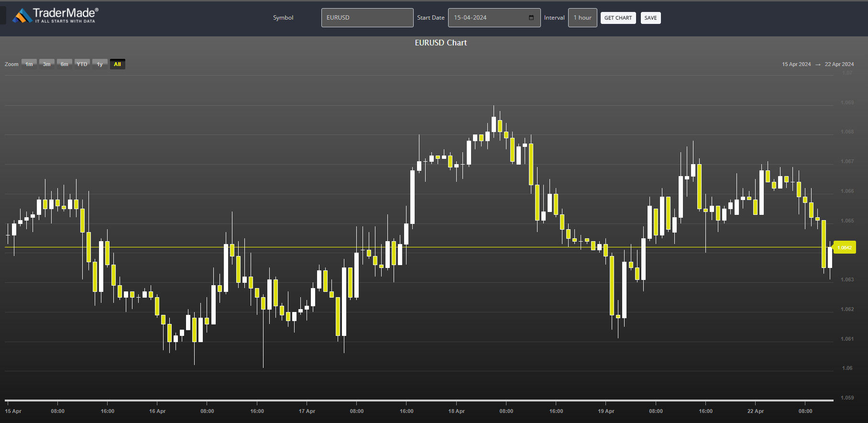This screenshot has width=868, height=423.
Task: Click the 15 Apr 2024 range start date
Action: click(796, 64)
